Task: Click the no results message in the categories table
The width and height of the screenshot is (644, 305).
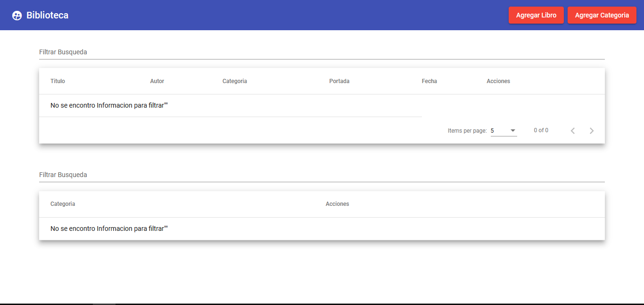Action: coord(108,228)
